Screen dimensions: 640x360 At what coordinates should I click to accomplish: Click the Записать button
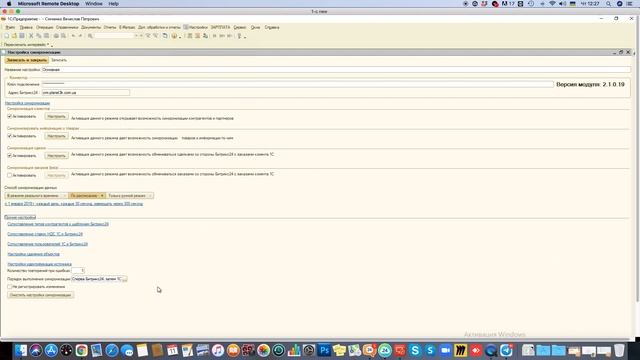[59, 60]
